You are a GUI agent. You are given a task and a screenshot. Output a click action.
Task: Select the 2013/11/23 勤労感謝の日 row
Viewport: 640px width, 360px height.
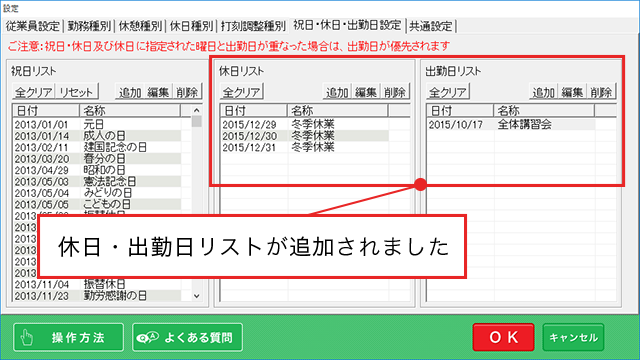(97, 296)
